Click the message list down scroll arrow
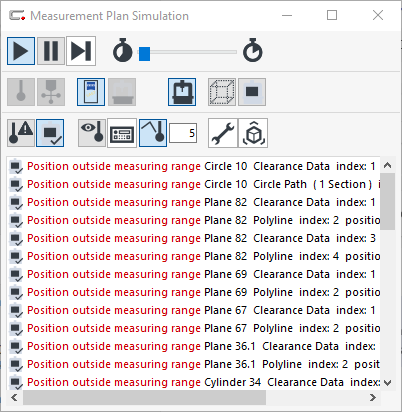The height and width of the screenshot is (412, 402). (387, 383)
